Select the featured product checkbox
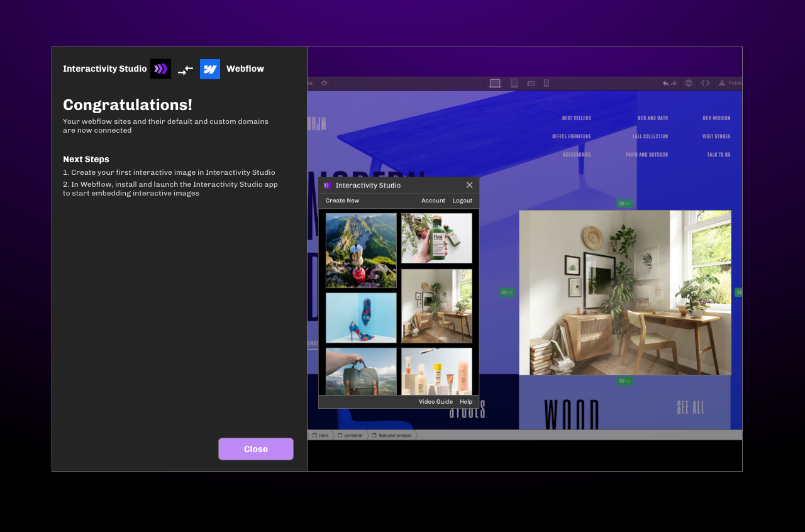This screenshot has height=532, width=805. (374, 435)
